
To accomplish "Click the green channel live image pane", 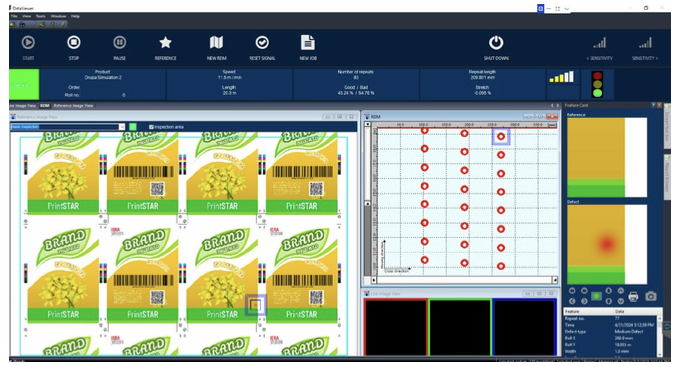I will point(460,328).
